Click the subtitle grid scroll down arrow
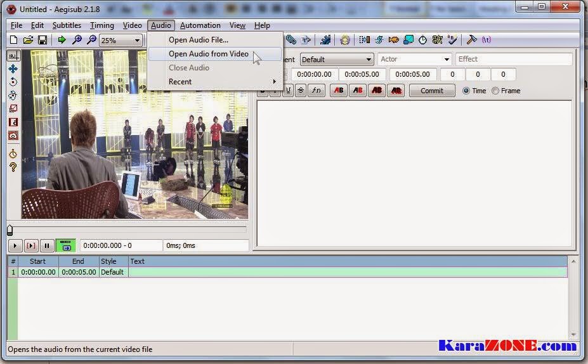Viewport: 588px width, 364px height. (x=573, y=335)
